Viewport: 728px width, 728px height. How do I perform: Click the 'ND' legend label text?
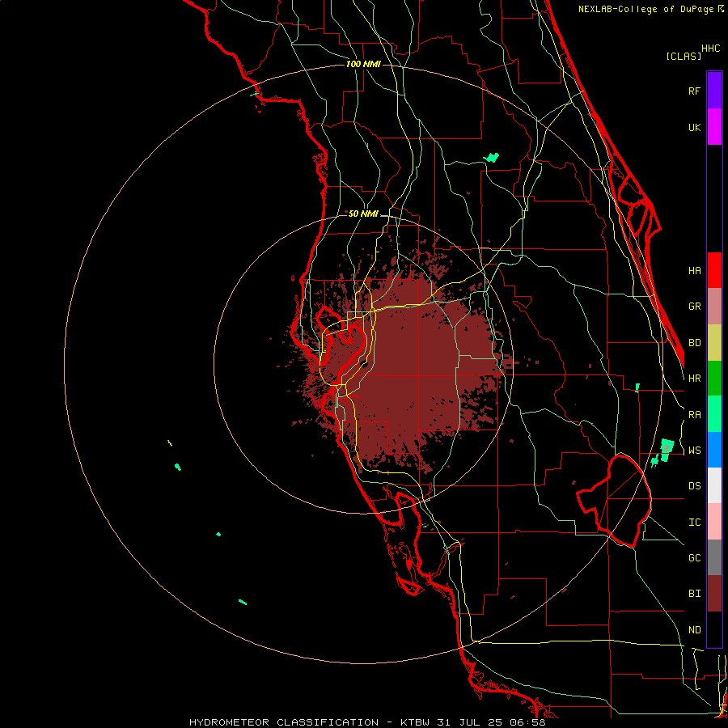[x=694, y=630]
